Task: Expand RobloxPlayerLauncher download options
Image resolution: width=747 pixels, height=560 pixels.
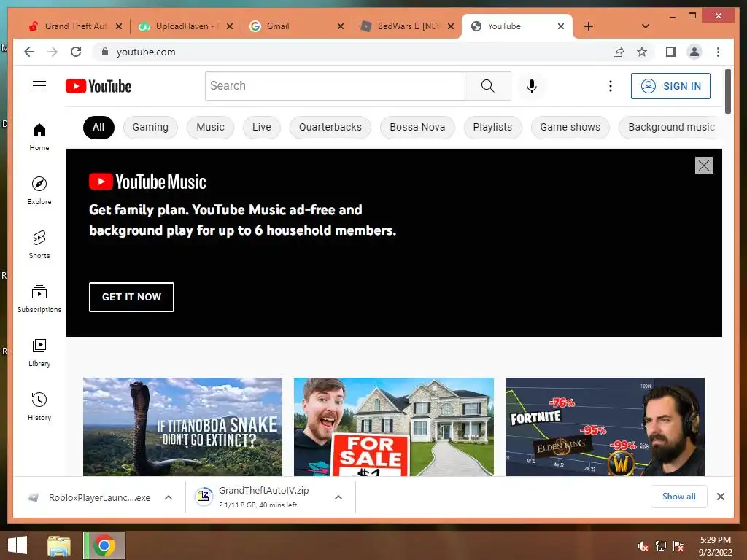Action: [169, 497]
